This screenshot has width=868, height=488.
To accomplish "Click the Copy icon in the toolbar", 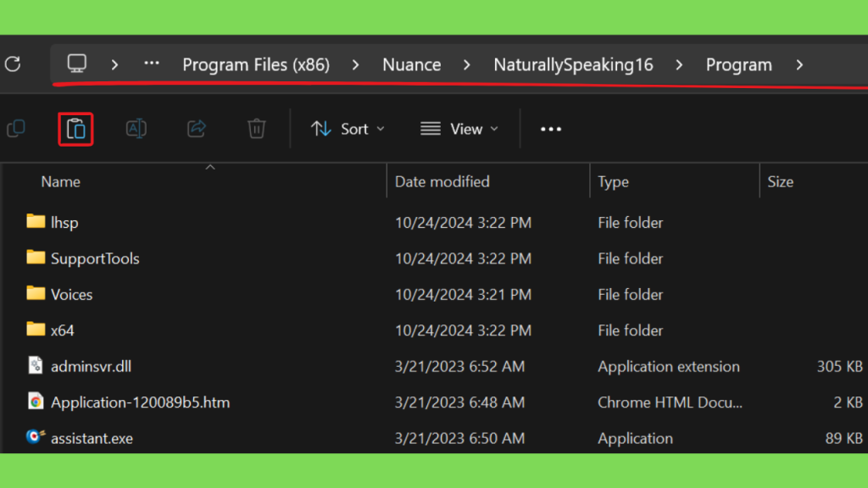I will click(16, 129).
